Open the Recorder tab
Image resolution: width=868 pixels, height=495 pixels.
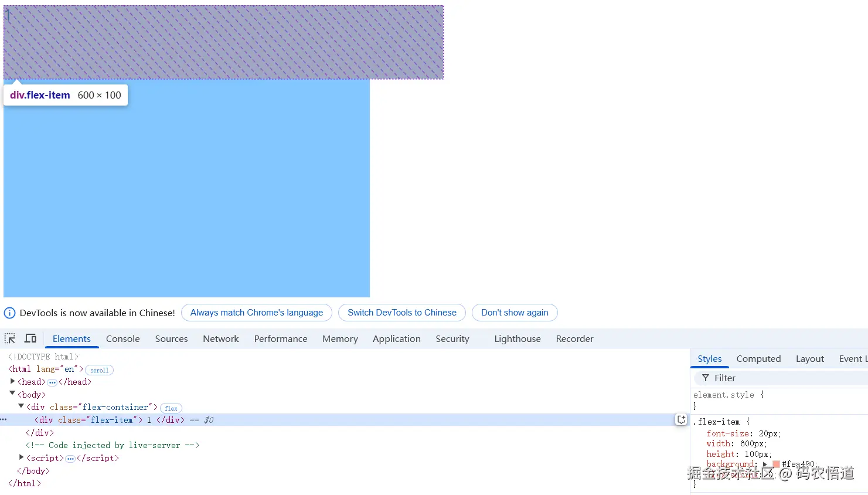point(574,339)
